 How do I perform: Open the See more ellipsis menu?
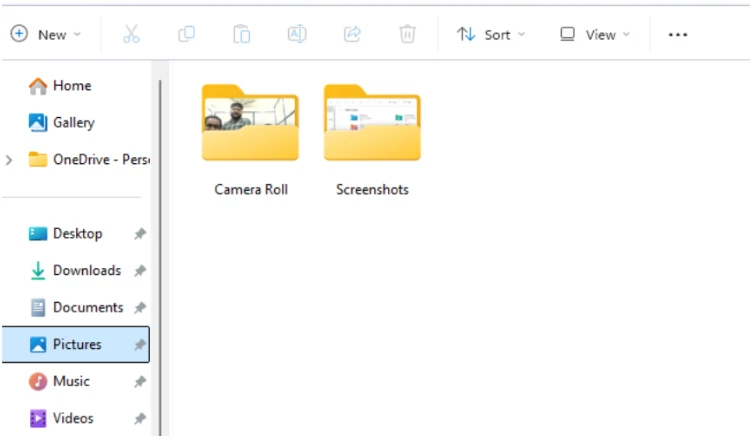pos(678,34)
